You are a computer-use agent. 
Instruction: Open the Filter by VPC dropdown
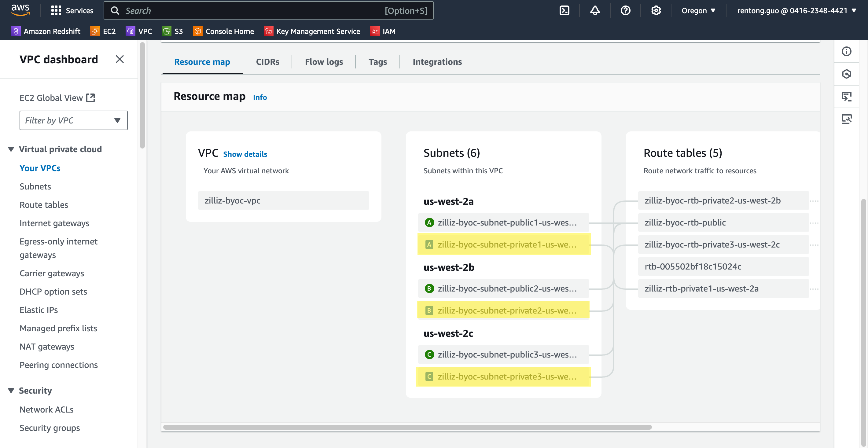pos(73,120)
